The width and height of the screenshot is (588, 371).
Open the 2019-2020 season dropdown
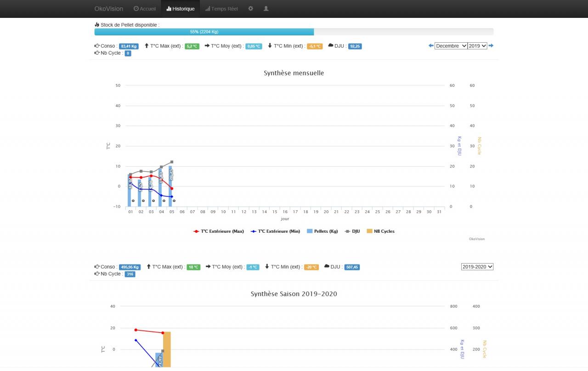[477, 267]
